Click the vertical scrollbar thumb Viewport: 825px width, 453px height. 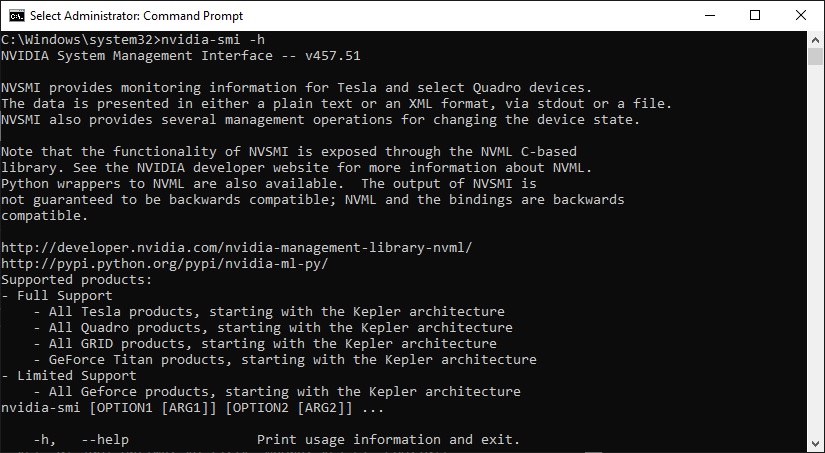click(816, 56)
